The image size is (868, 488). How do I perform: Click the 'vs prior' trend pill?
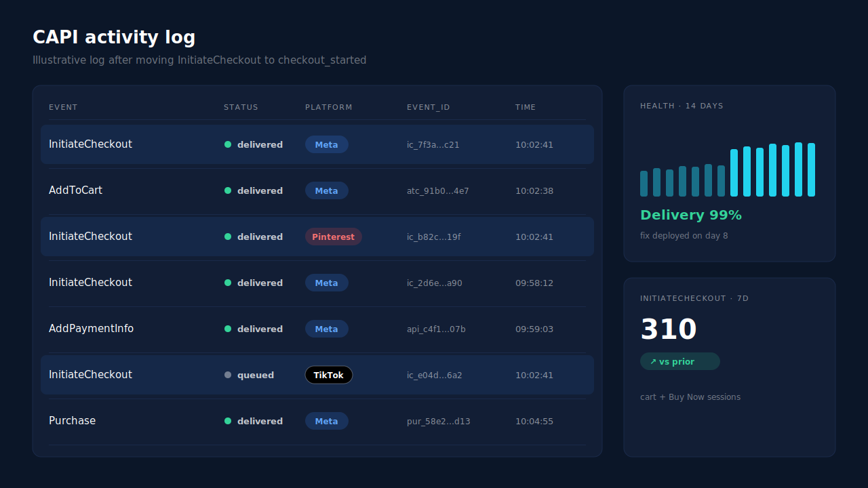coord(680,361)
